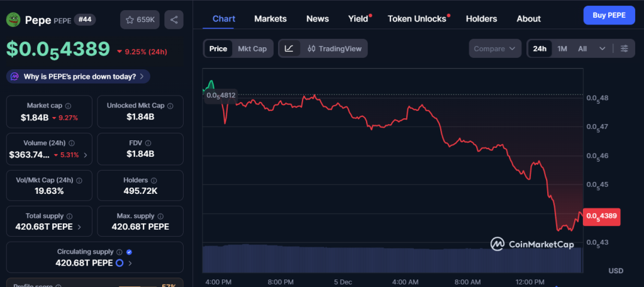This screenshot has height=287, width=644.
Task: Click the circulating supply progress ring icon
Action: [119, 262]
